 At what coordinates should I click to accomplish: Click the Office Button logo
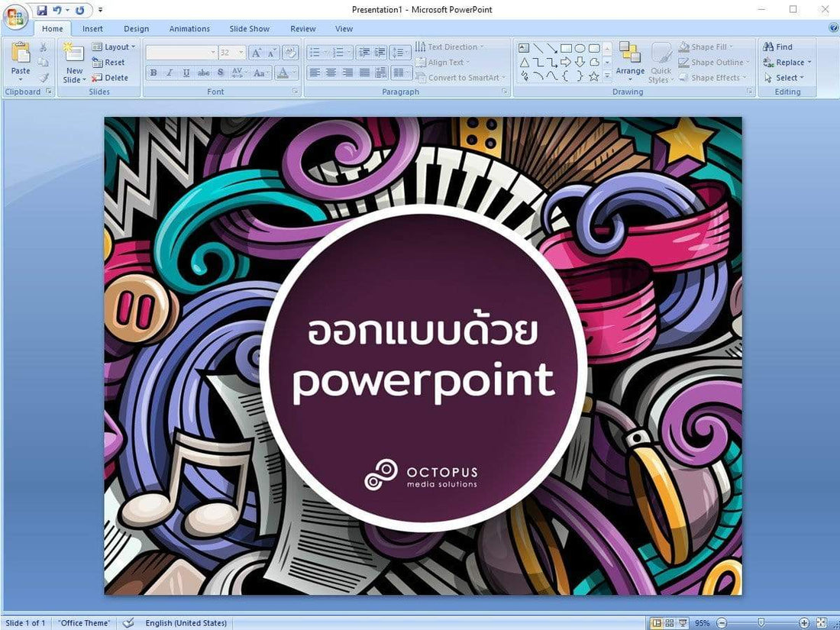pos(15,17)
